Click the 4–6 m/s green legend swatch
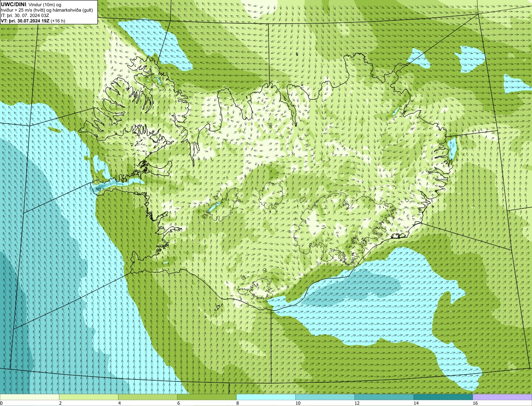This screenshot has width=532, height=406. 148,397
